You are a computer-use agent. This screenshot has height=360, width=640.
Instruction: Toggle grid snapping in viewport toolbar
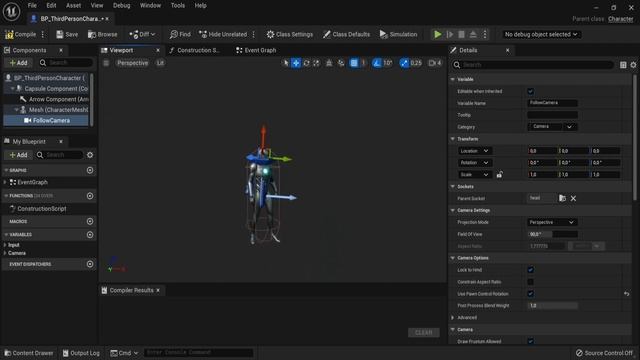(354, 63)
